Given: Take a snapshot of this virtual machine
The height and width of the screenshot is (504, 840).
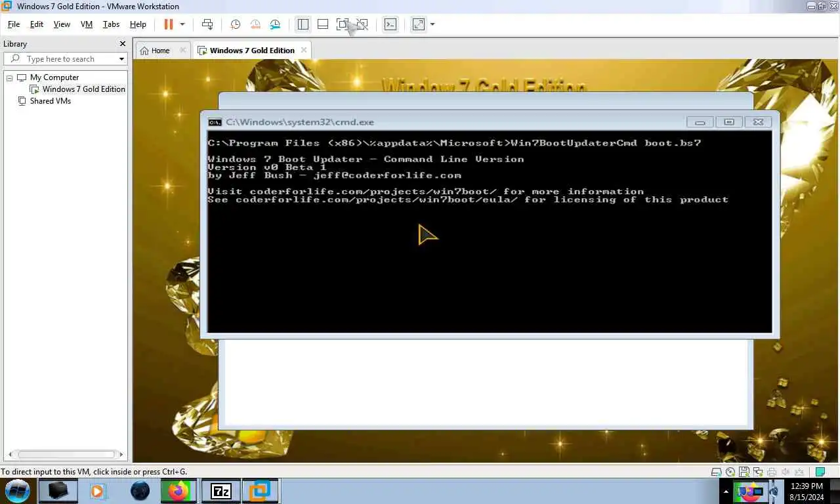Looking at the screenshot, I should click(235, 24).
